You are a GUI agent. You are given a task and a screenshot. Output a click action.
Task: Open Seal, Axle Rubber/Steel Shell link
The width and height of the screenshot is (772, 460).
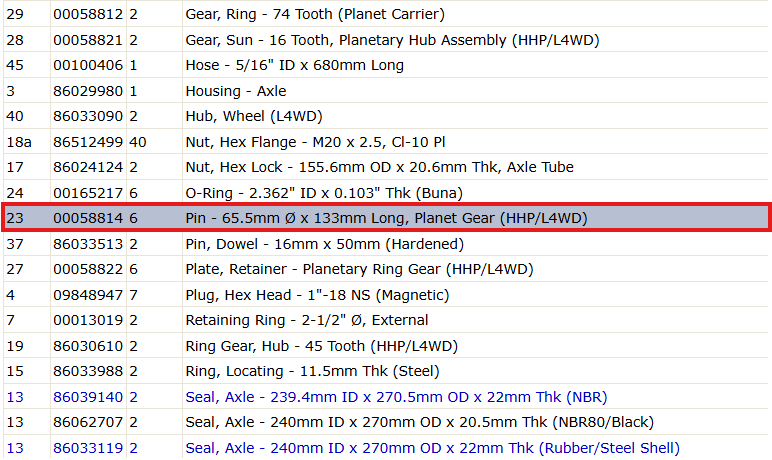432,448
